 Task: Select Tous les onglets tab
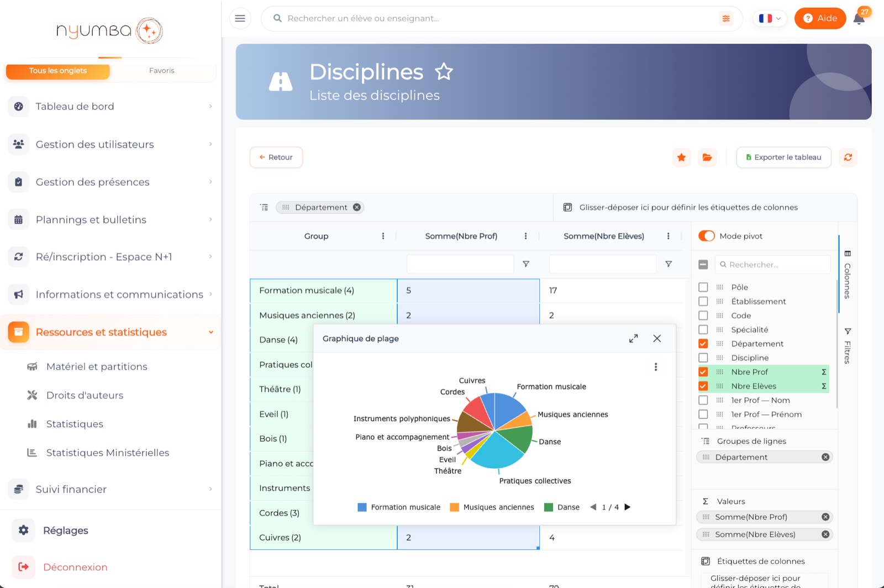click(58, 71)
